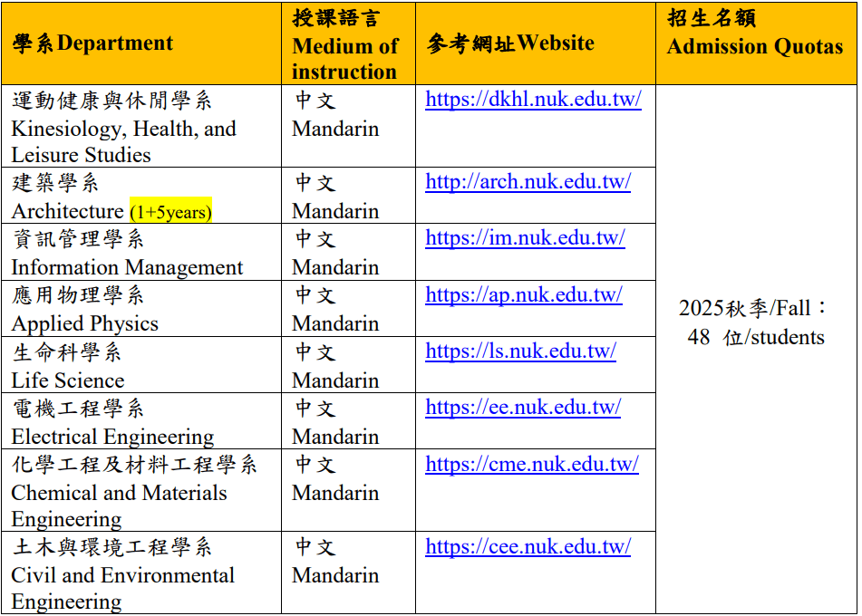The width and height of the screenshot is (862, 616).
Task: Click the 應用物理學系 Chinese department name
Action: pos(78,295)
